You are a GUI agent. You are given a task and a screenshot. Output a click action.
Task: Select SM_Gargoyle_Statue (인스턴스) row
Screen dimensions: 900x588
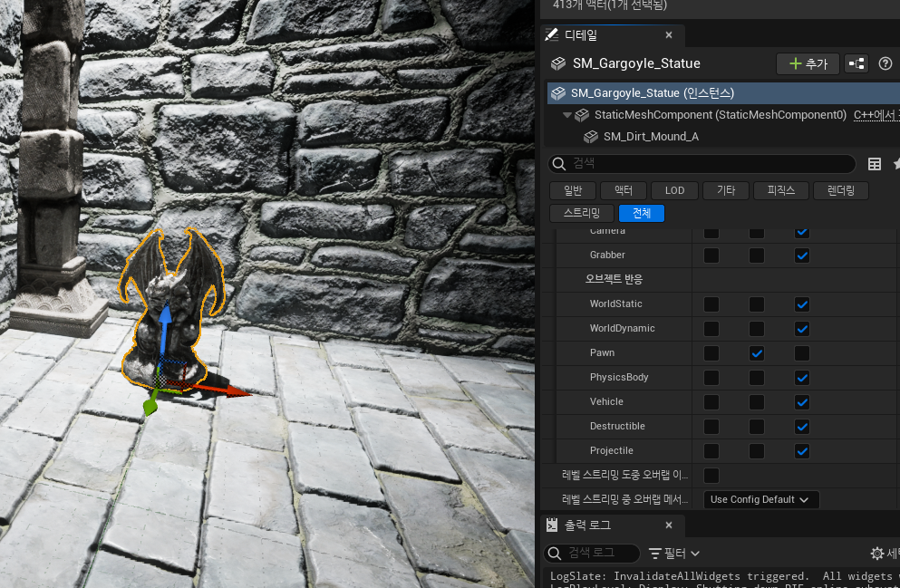(x=723, y=93)
